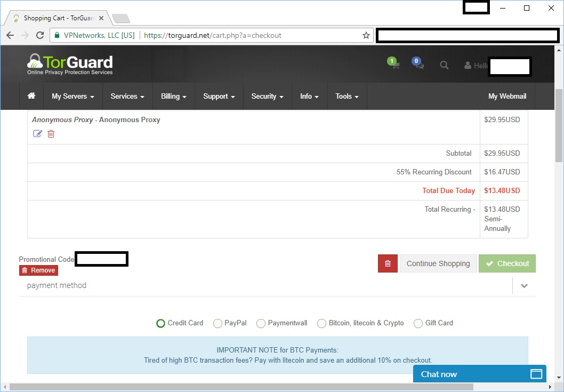Open the shopping cart icon with badge 1
564x392 pixels.
(394, 63)
